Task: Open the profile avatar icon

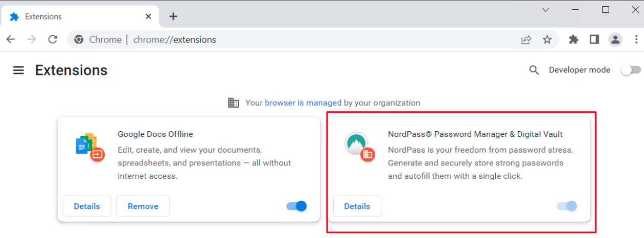Action: (x=615, y=39)
